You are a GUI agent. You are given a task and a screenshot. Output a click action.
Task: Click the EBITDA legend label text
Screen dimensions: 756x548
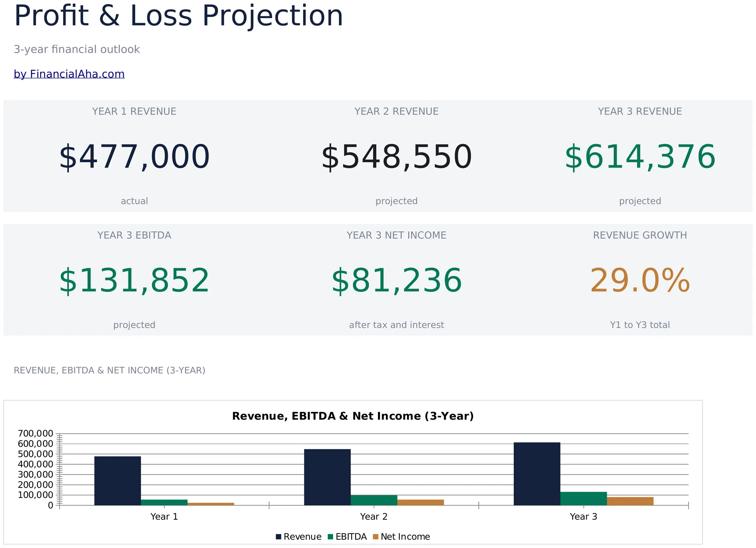point(351,537)
